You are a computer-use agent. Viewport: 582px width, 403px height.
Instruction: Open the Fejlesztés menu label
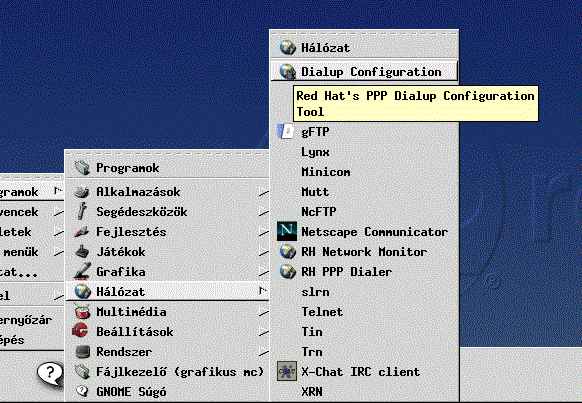coord(131,232)
